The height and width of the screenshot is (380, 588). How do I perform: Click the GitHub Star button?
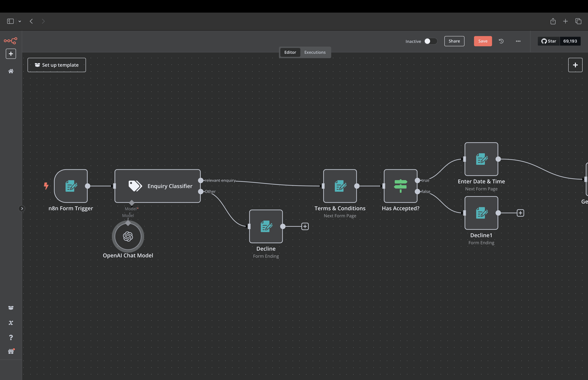[549, 41]
